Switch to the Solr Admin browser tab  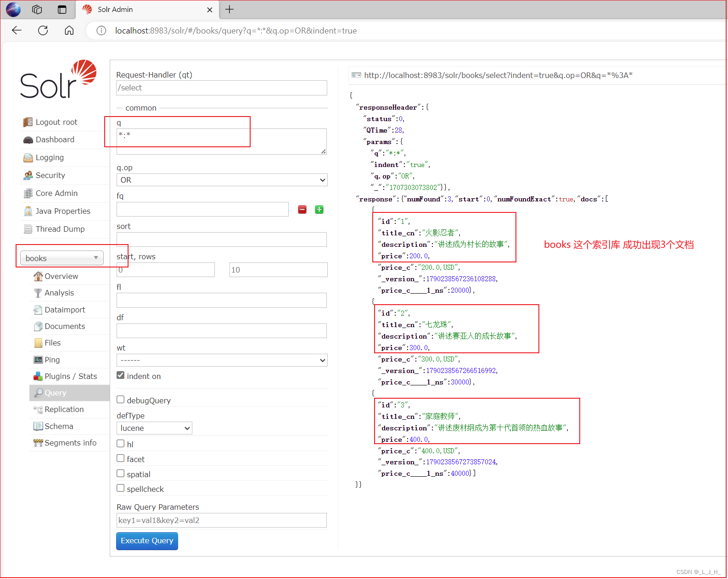pos(146,10)
